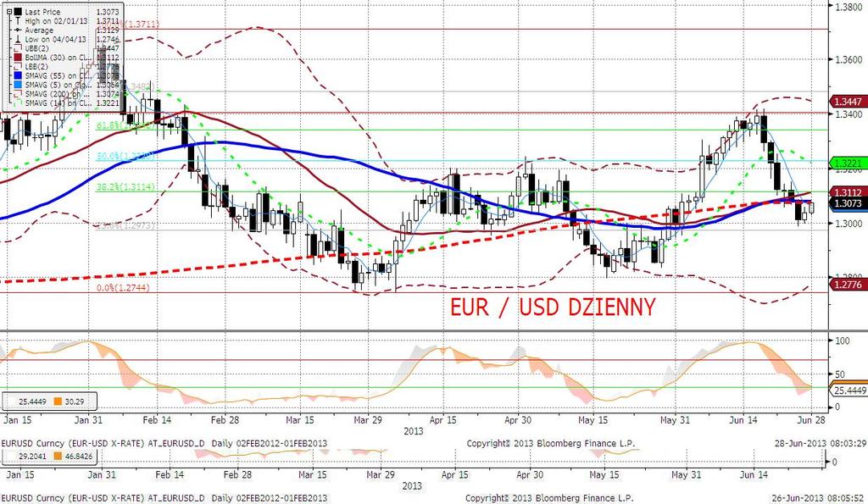868x504 pixels.
Task: Click the 1.2776 lower band price tag
Action: click(x=848, y=285)
